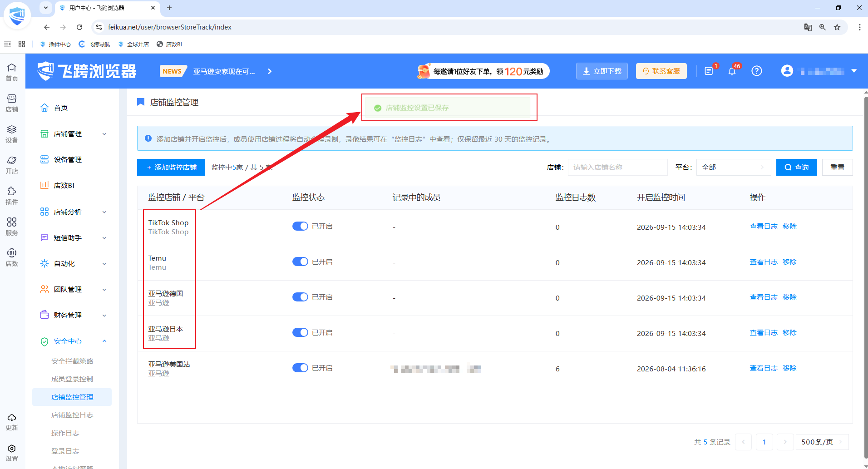Open the 成员登录控制 submenu item
This screenshot has width=868, height=469.
72,379
